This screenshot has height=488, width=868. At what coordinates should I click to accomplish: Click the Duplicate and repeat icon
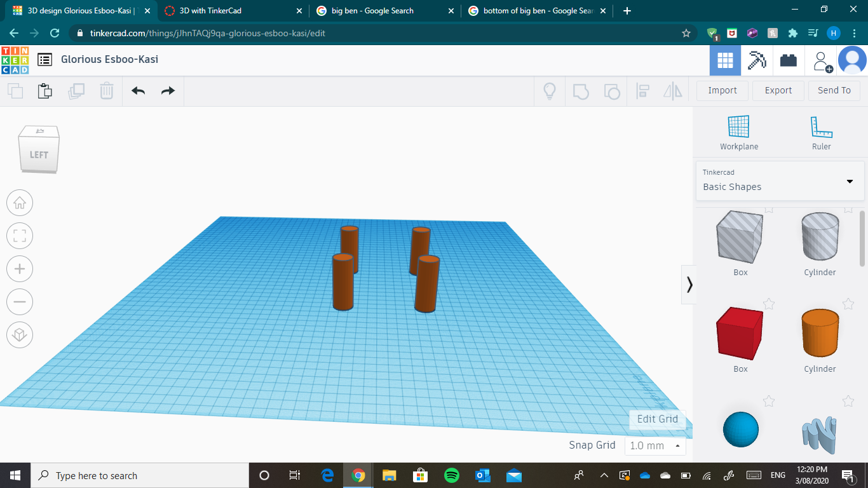click(x=76, y=91)
